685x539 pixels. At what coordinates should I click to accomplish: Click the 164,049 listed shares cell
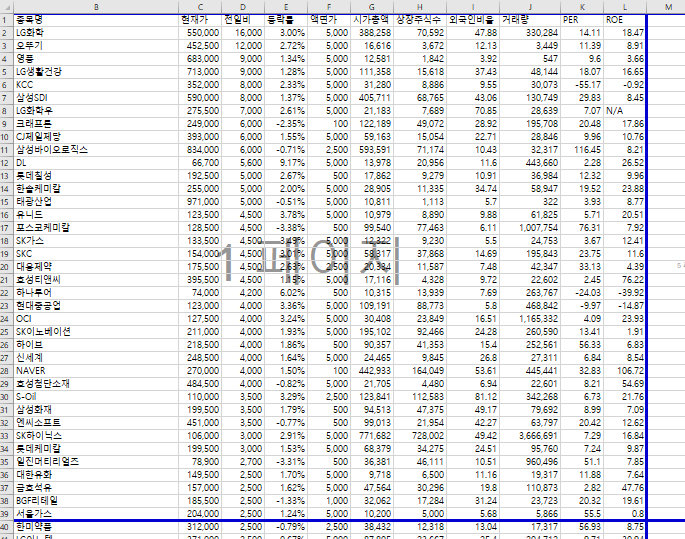point(420,371)
